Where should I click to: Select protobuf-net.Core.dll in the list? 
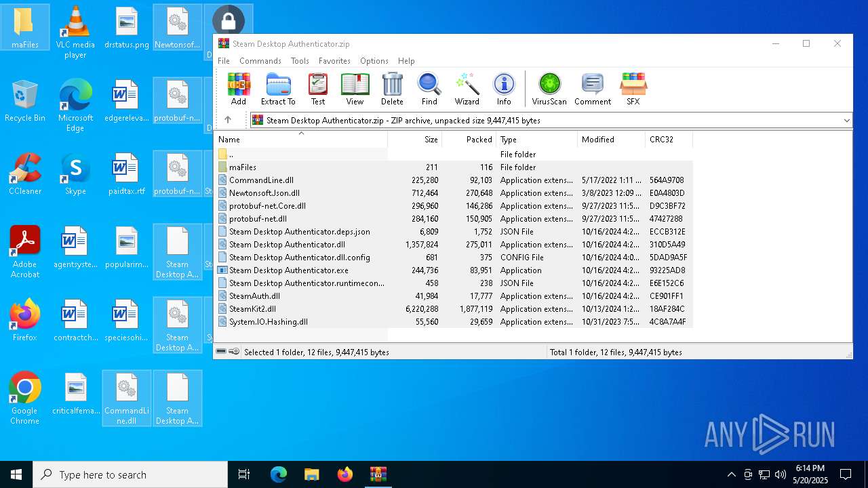454,206
